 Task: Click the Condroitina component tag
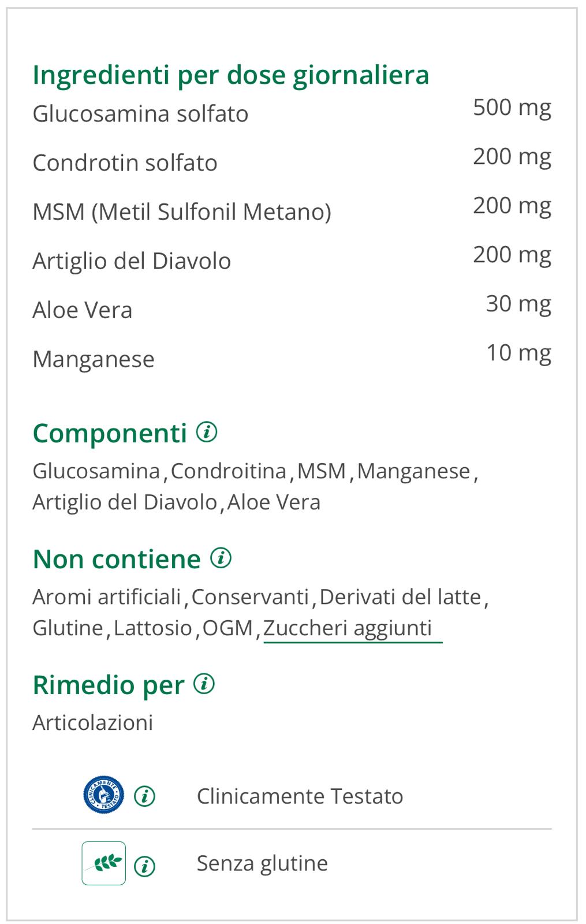229,471
